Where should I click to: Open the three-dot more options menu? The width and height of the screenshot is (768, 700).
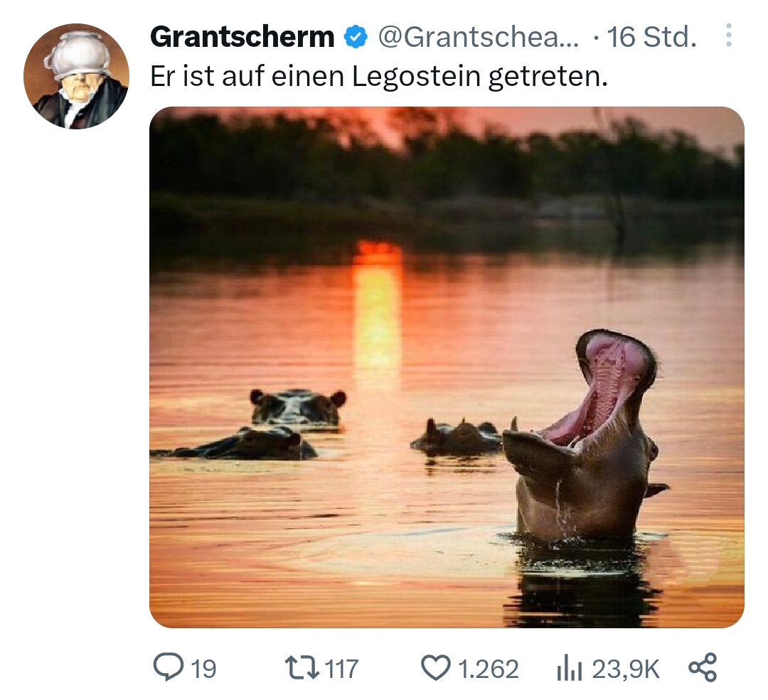tap(728, 36)
